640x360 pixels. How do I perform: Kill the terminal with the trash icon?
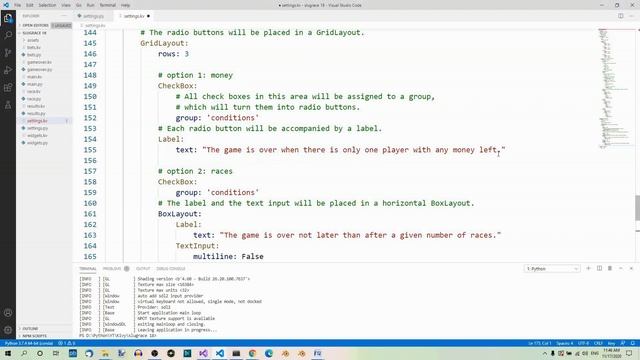point(610,268)
